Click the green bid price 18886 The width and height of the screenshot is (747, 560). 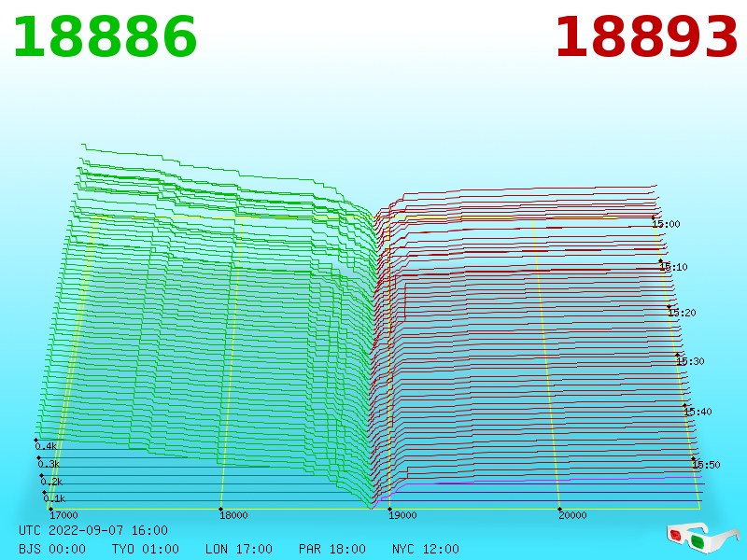(x=105, y=37)
